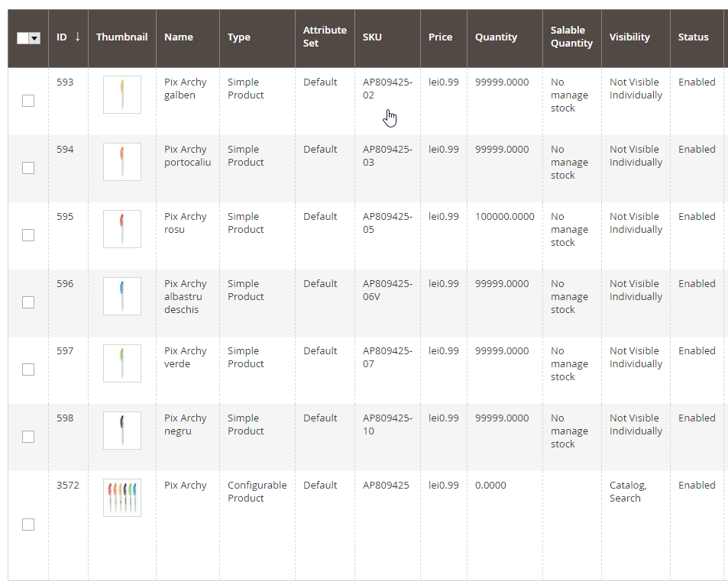Select the select-all checkbox in the header
Viewport: 728px width, 581px height.
pyautogui.click(x=24, y=37)
